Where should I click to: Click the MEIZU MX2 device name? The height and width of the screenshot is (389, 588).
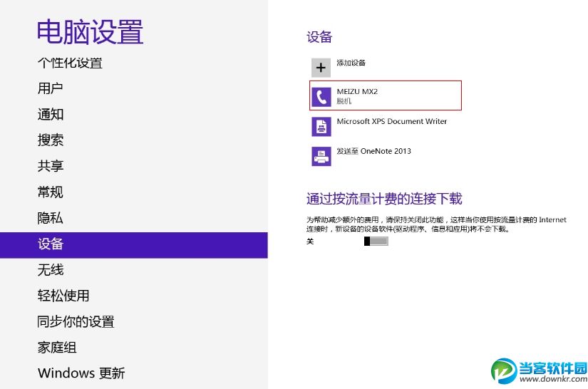coord(357,91)
